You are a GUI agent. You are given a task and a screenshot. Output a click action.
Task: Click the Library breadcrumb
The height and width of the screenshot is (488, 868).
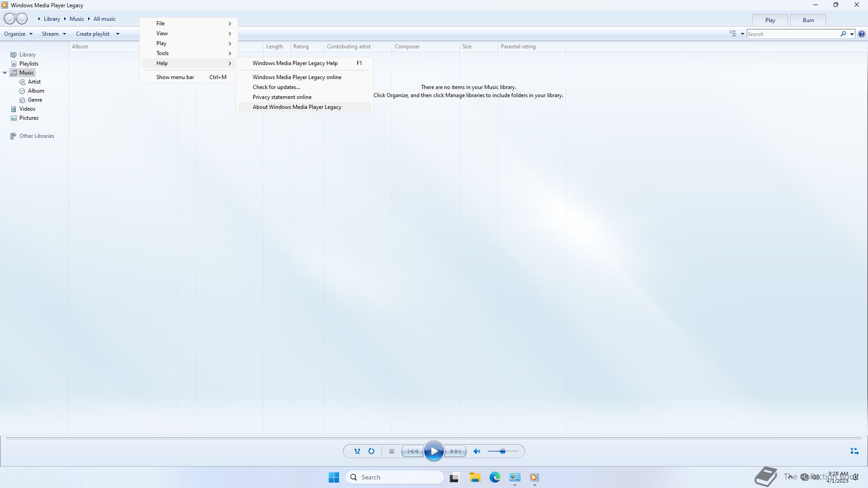(x=52, y=19)
